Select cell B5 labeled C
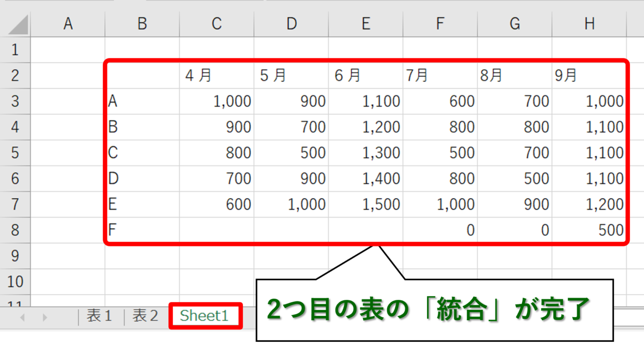This screenshot has height=344, width=644. pyautogui.click(x=142, y=153)
